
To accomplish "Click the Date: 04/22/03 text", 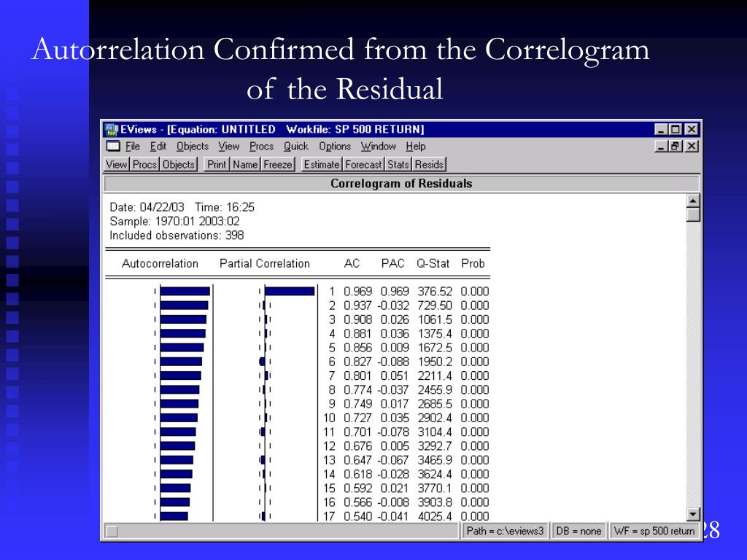I will point(147,207).
